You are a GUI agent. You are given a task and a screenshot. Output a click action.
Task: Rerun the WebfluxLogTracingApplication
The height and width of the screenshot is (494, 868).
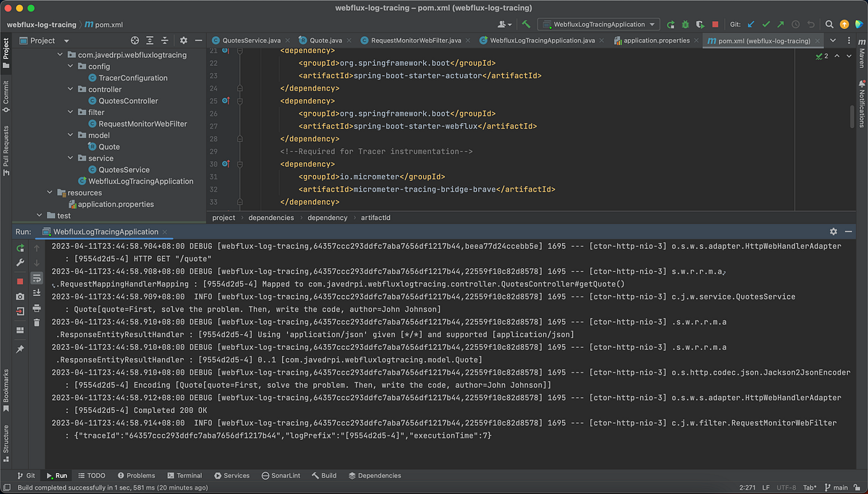[x=19, y=249]
